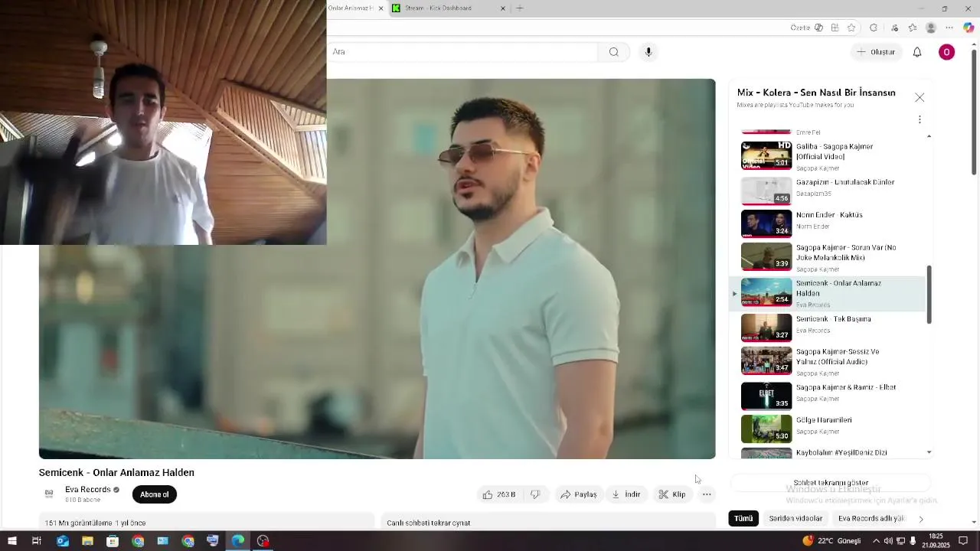This screenshot has width=980, height=551.
Task: Select Seriden videolar filter chip
Action: click(x=795, y=519)
